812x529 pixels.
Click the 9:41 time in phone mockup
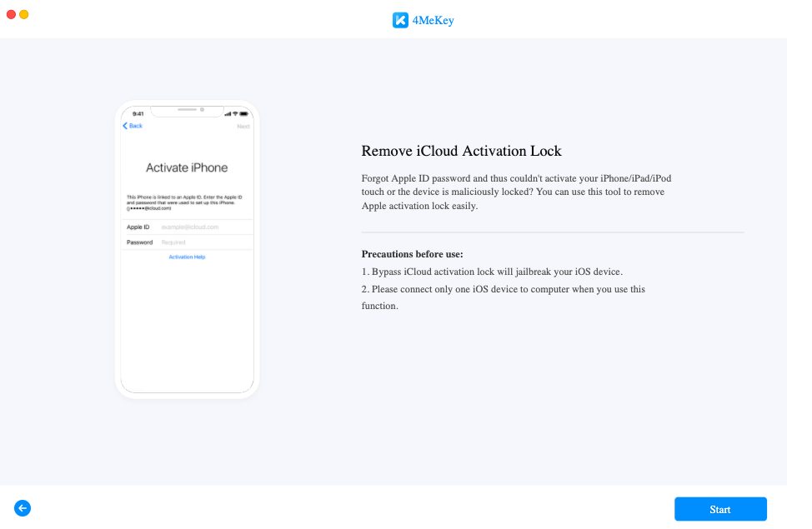pos(138,113)
